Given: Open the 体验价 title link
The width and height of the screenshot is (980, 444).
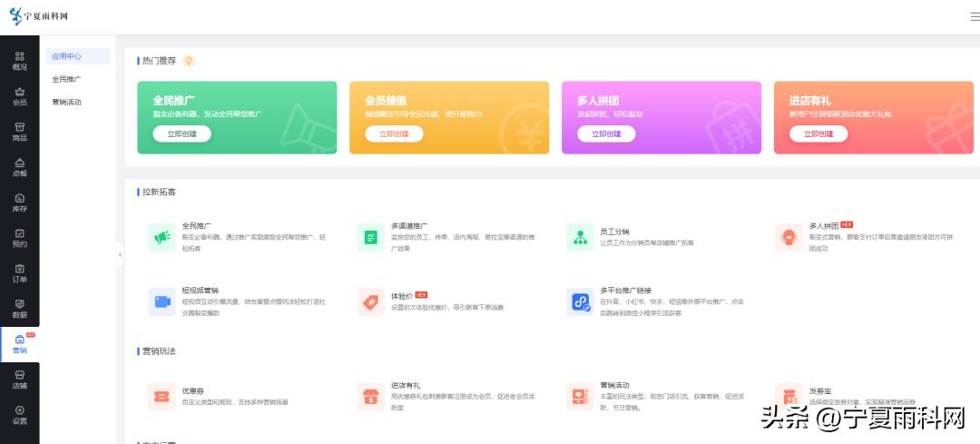Looking at the screenshot, I should click(402, 296).
